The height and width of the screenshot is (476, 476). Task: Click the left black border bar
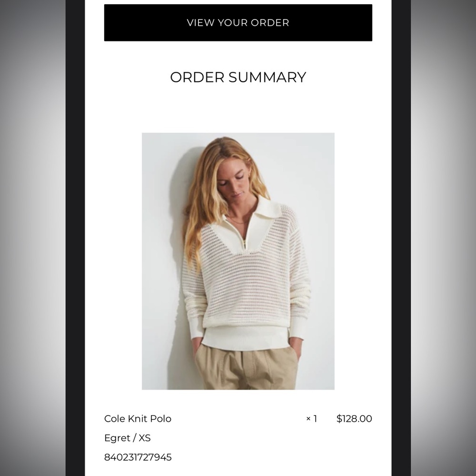[75, 238]
